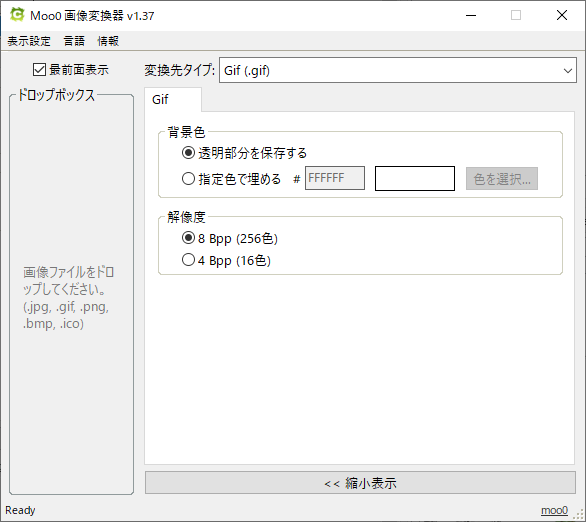Click the << 縮小表示 button

[360, 483]
